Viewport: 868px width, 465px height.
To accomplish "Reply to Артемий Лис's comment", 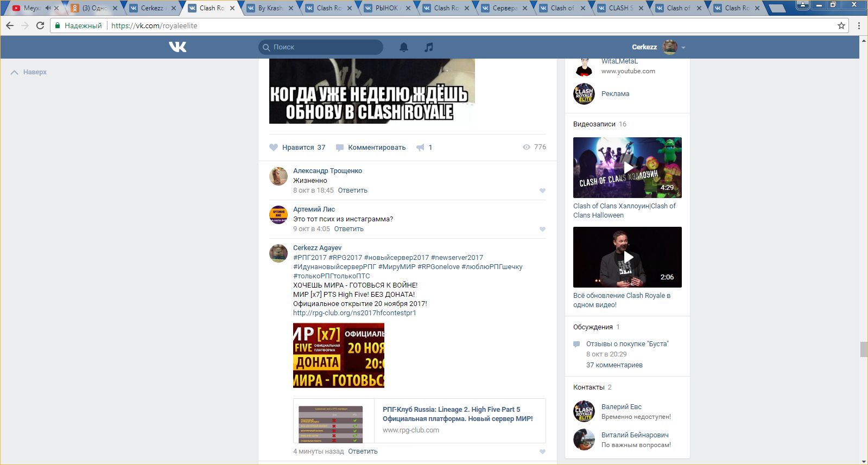I will (x=349, y=229).
